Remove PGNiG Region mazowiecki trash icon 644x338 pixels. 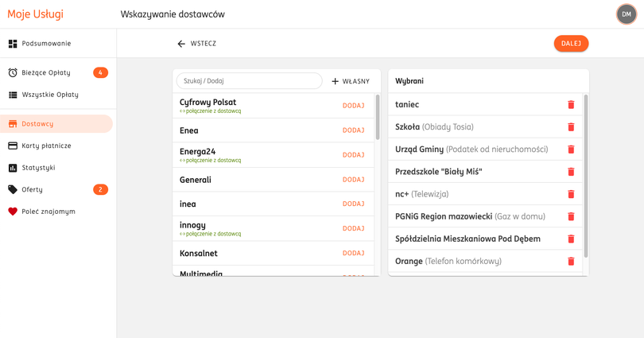pyautogui.click(x=571, y=216)
